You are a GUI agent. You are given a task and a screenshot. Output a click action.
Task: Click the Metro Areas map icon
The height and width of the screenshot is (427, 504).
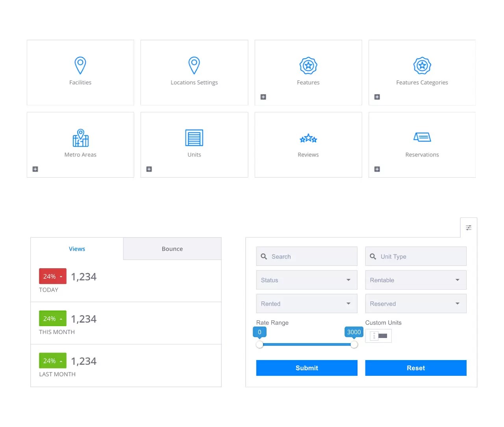[80, 137]
